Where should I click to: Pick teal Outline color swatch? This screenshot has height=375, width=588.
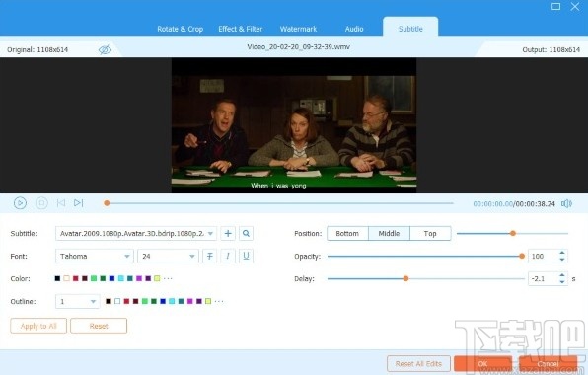pos(181,301)
